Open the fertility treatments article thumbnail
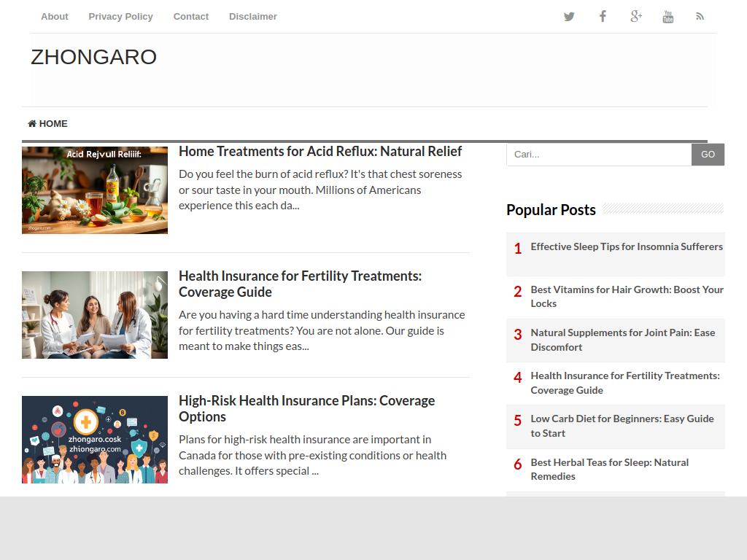 click(95, 315)
